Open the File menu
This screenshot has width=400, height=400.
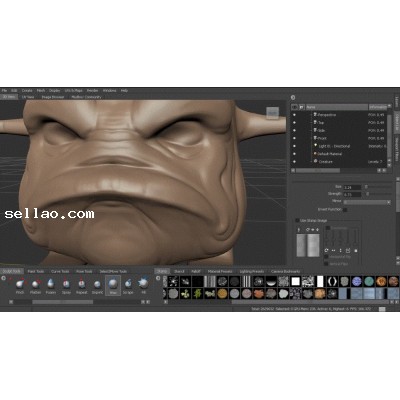4,91
